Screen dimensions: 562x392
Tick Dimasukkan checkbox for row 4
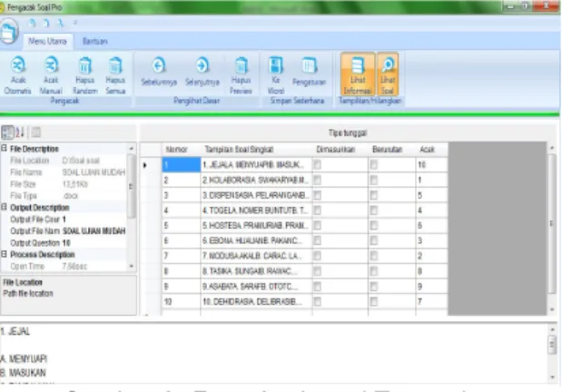pos(317,211)
